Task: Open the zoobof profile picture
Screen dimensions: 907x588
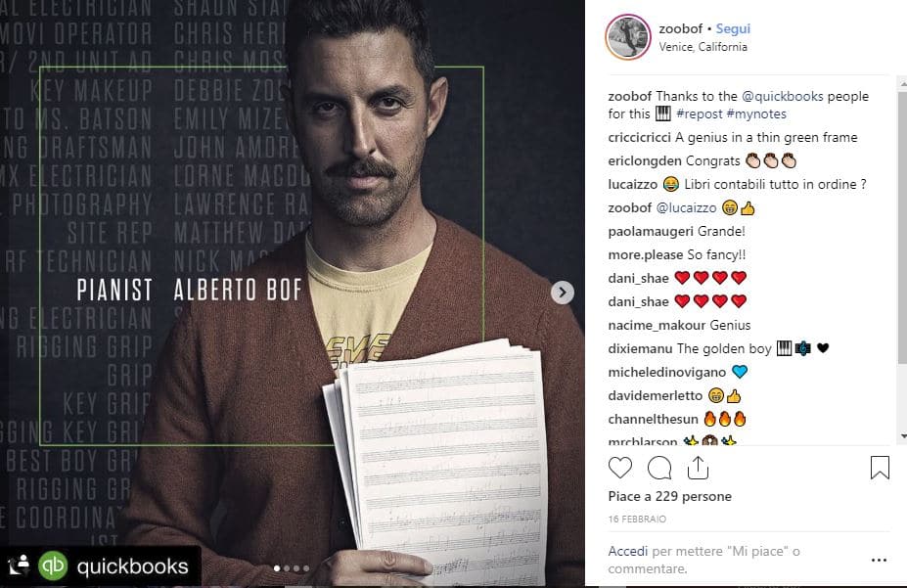Action: point(627,37)
